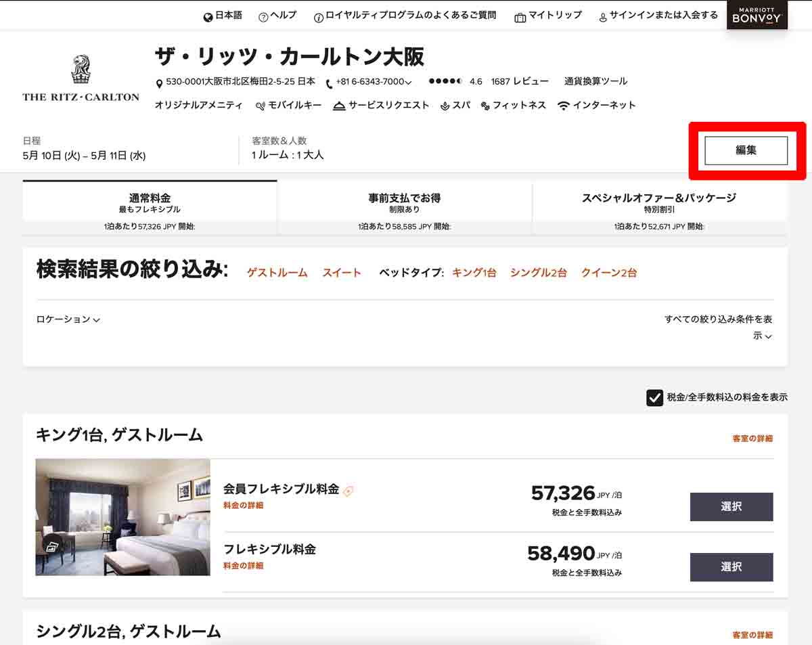Viewport: 812px width, 645px height.
Task: Filter bed type シングル2台
Action: [539, 273]
